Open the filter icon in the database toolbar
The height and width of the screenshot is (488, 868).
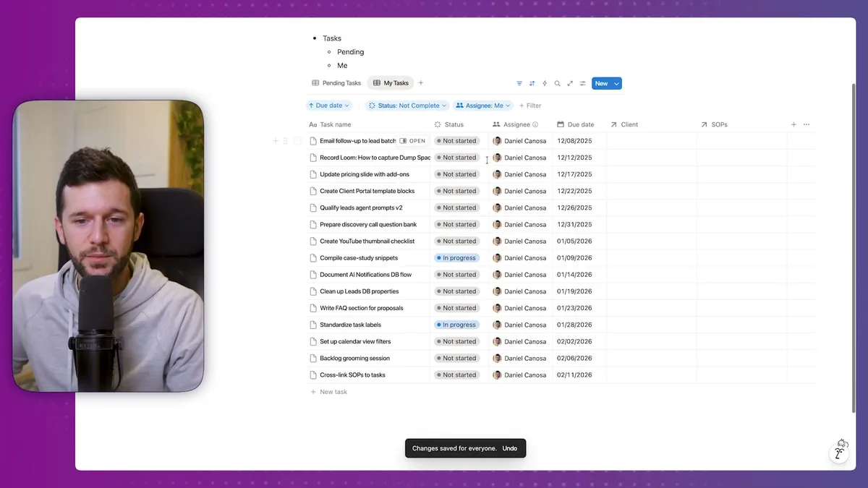(x=519, y=83)
